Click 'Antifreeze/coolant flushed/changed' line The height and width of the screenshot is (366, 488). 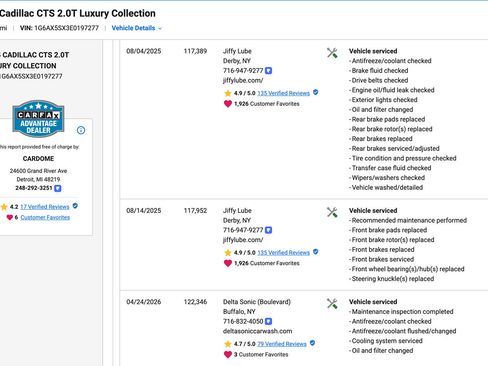402,331
